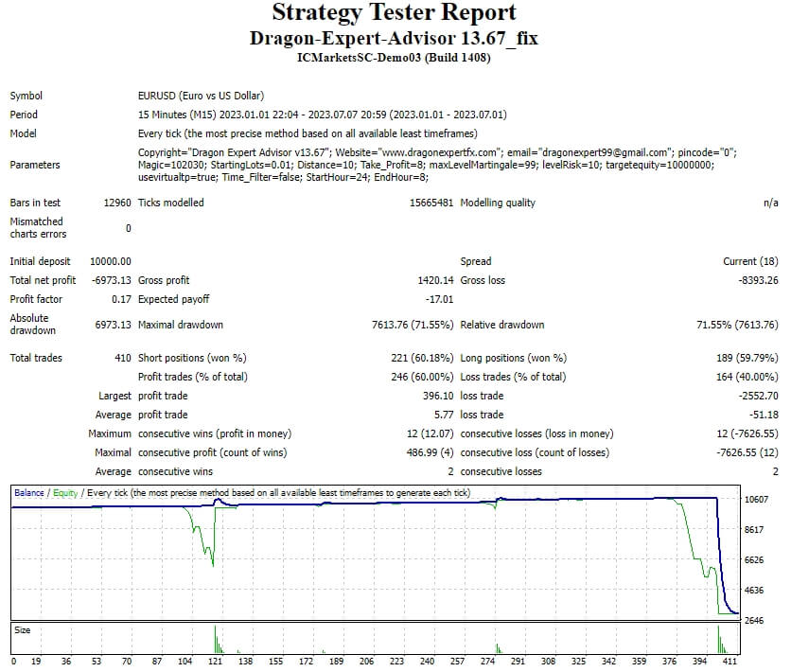Select Expected payoff value -17.01
791x672 pixels.
(439, 299)
